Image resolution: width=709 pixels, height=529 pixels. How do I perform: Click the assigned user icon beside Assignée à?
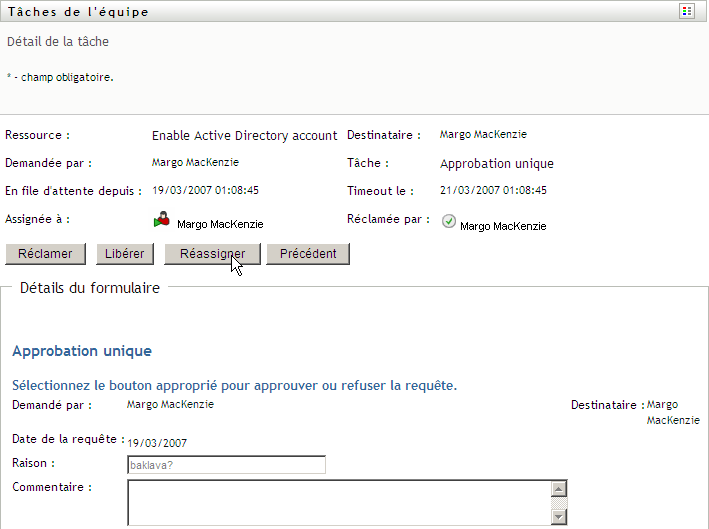pos(161,221)
